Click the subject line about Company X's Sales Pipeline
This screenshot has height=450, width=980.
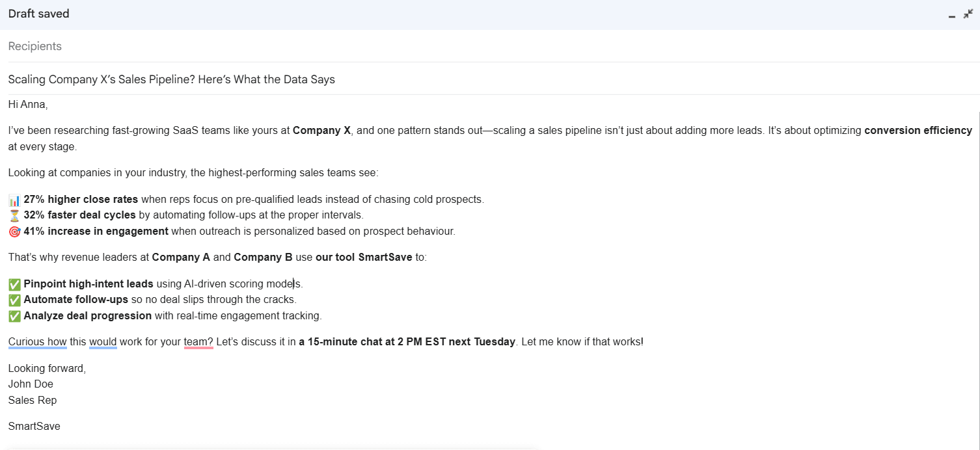[x=171, y=79]
